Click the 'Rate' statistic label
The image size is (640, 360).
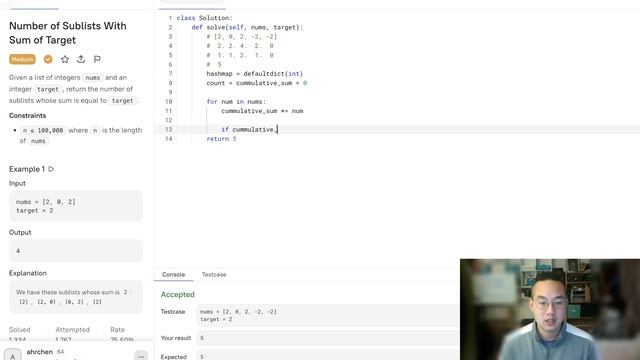point(117,329)
